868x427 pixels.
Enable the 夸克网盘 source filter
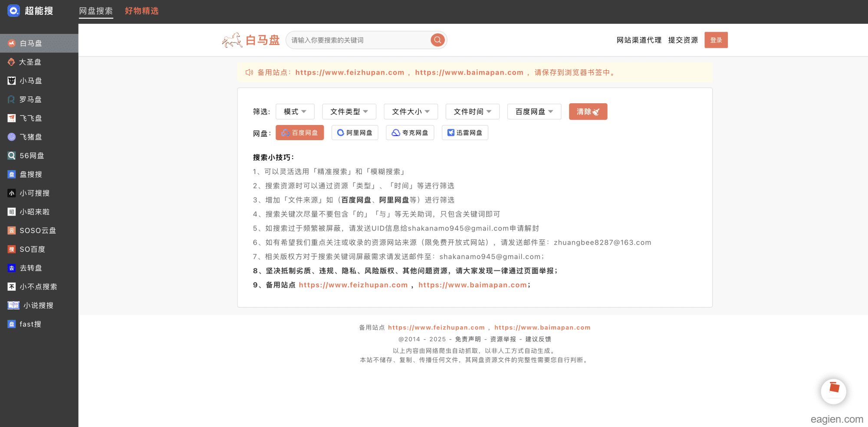coord(410,133)
